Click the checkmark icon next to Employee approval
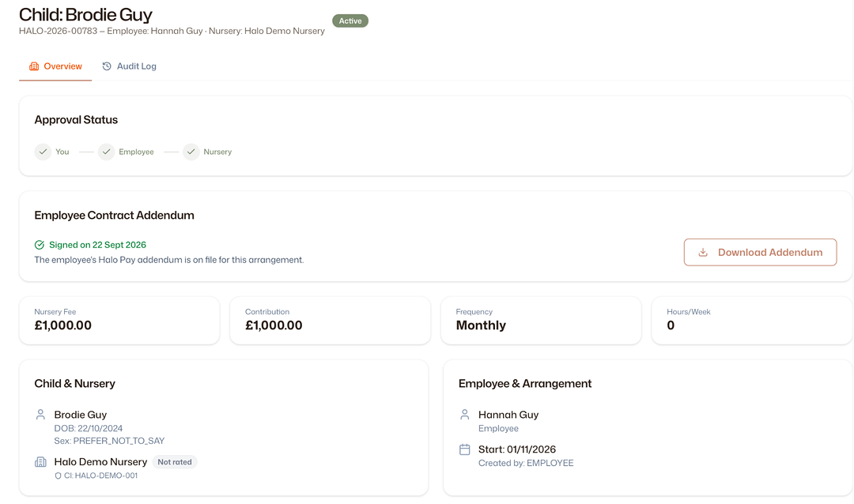 106,152
